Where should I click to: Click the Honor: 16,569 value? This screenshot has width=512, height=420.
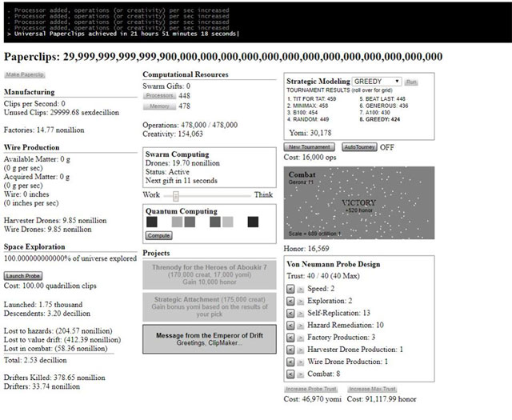pos(306,249)
